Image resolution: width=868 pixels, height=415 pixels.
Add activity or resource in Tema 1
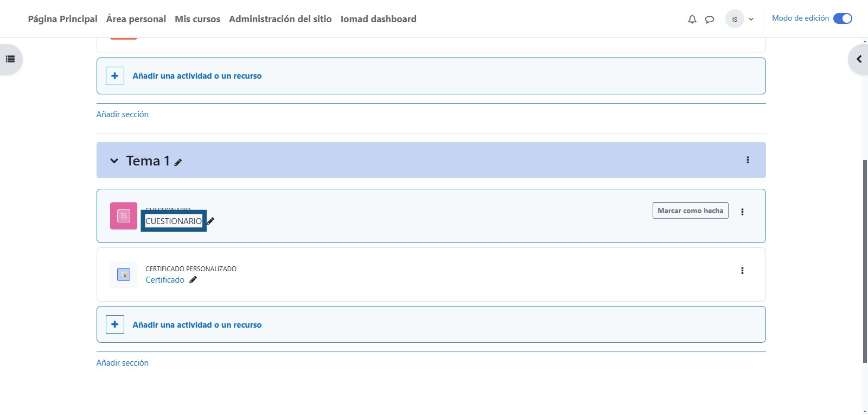(197, 325)
